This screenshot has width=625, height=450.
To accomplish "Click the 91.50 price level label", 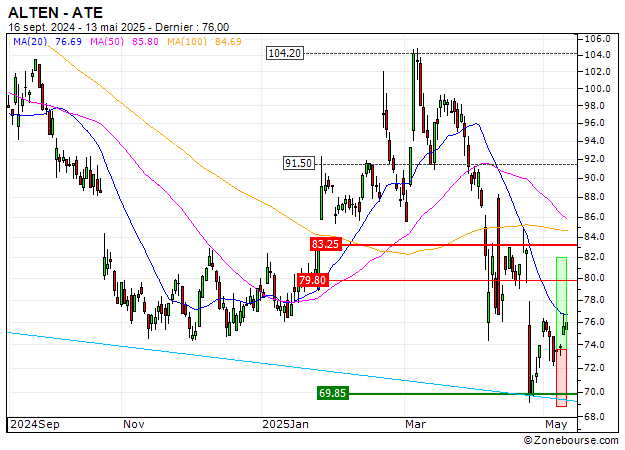I will point(298,163).
